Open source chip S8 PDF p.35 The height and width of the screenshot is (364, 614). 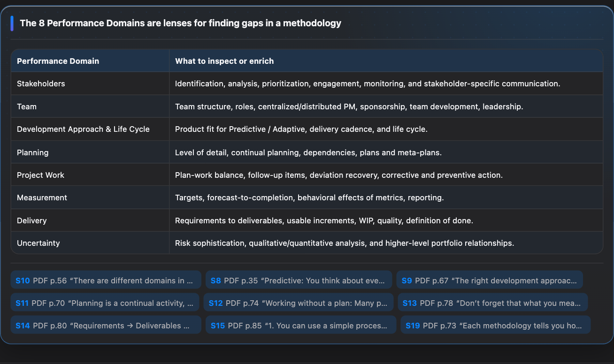click(x=299, y=281)
